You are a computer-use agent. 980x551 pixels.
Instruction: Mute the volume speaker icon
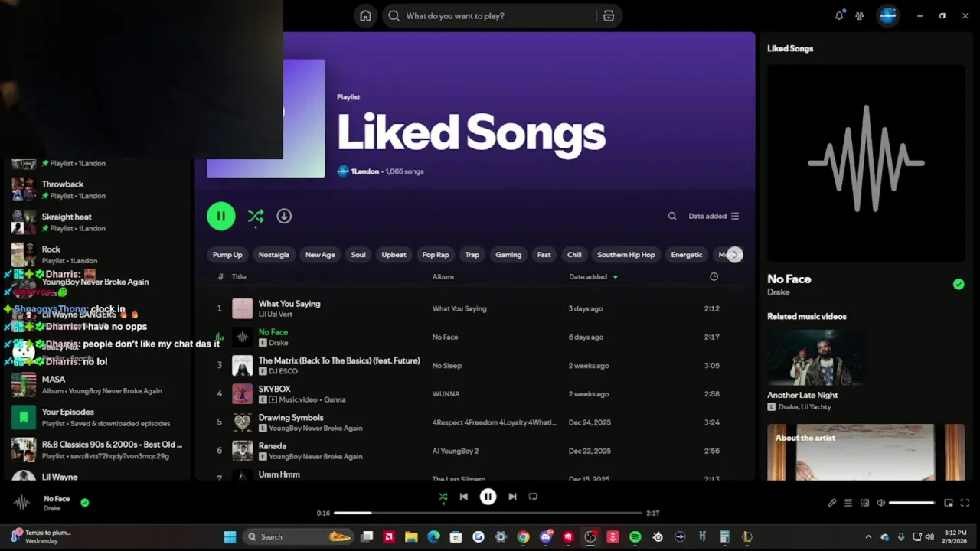pos(880,503)
